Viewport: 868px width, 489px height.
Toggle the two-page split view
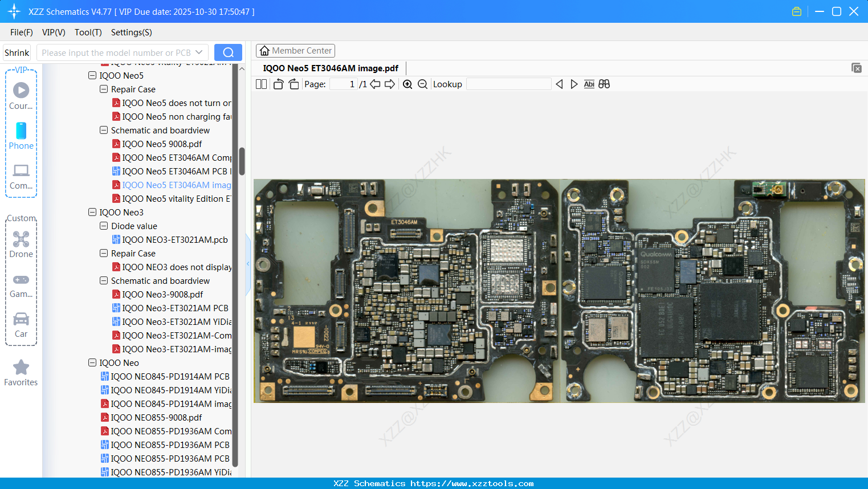(x=261, y=84)
